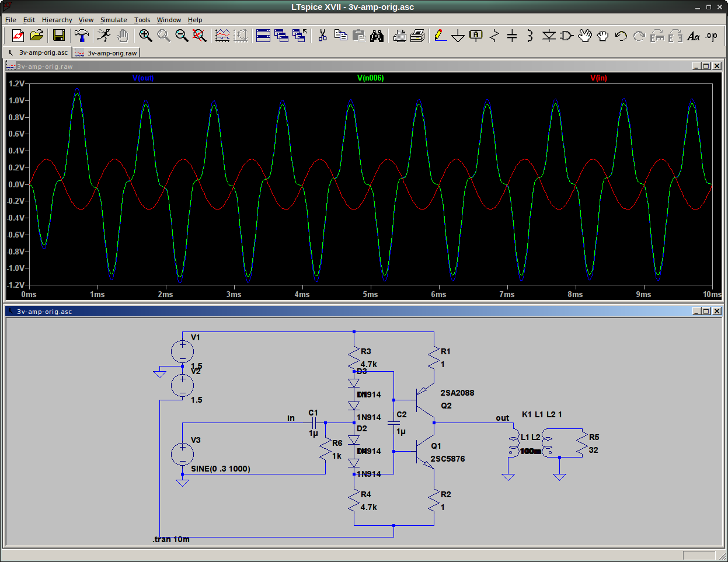Image resolution: width=728 pixels, height=562 pixels.
Task: Click the K1 L1 L2 1 coupling text
Action: pos(542,414)
